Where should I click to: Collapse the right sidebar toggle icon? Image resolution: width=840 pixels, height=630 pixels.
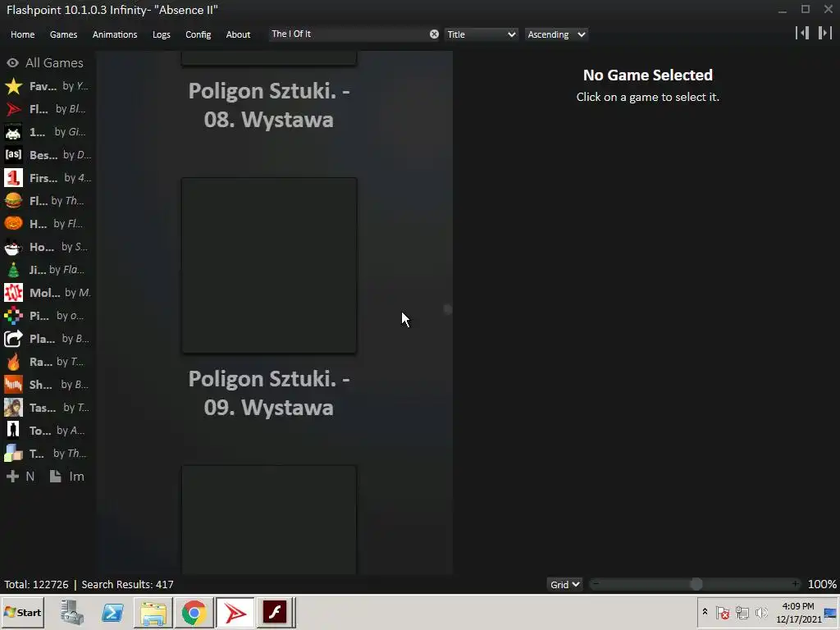[825, 33]
